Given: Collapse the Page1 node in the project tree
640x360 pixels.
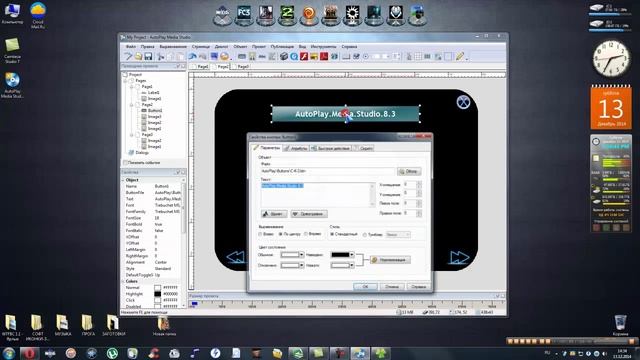Looking at the screenshot, I should (132, 87).
